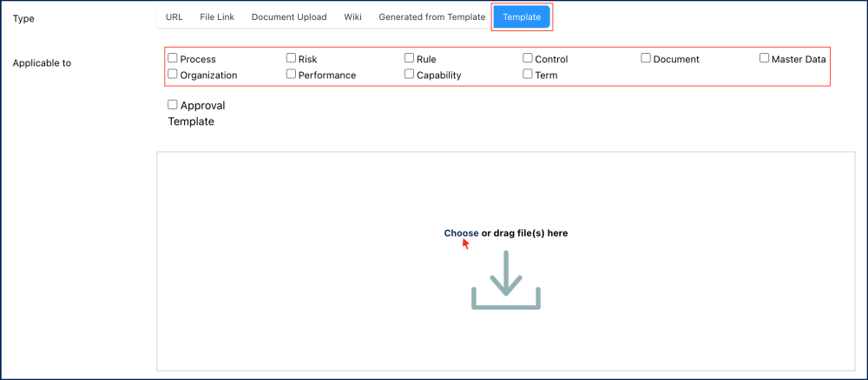Check the Rule option
The width and height of the screenshot is (868, 380).
pos(410,58)
